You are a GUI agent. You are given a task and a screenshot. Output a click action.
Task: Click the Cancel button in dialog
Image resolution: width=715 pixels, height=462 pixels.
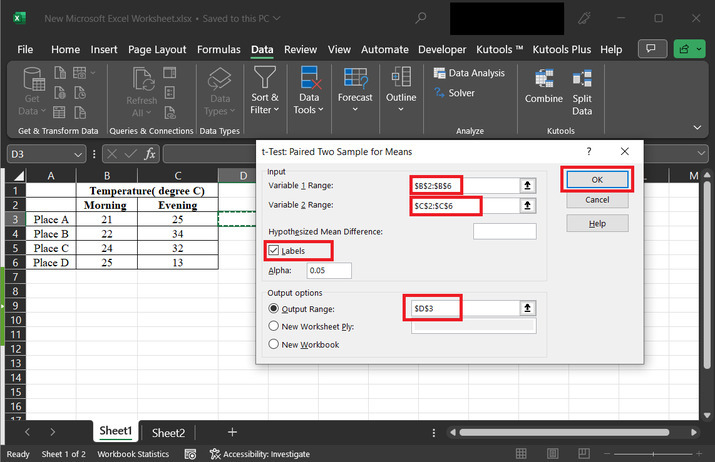click(597, 200)
